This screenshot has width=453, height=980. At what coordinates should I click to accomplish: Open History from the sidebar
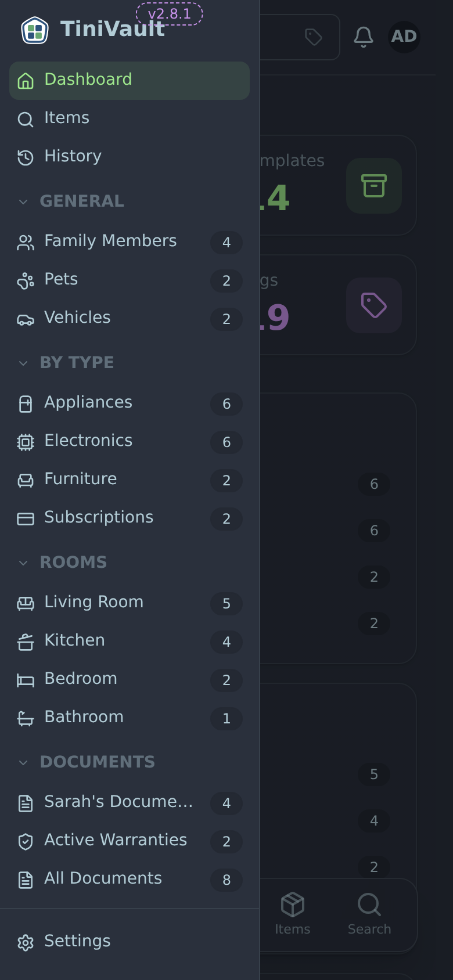(x=130, y=157)
